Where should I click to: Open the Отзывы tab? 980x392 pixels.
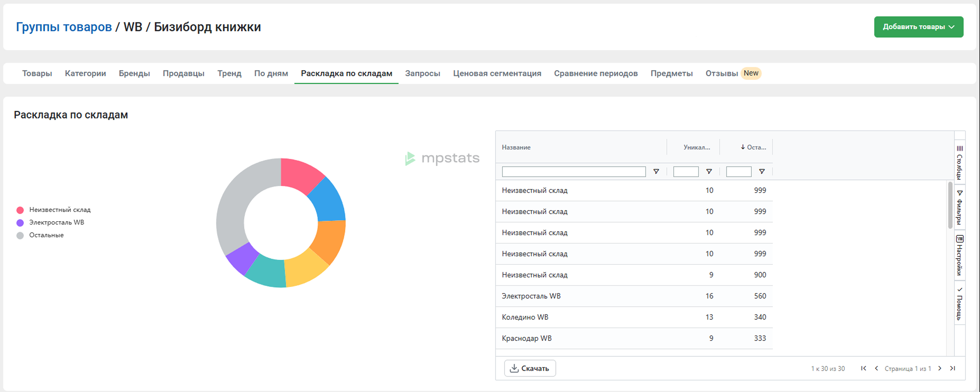coord(721,73)
